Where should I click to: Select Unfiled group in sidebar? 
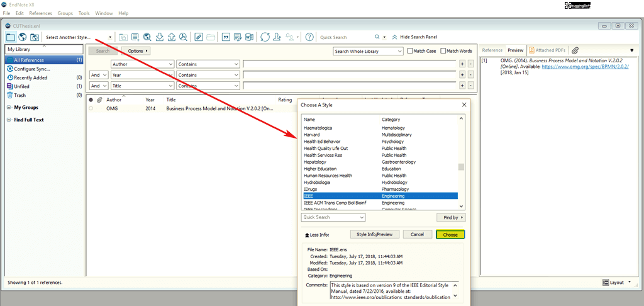[x=45, y=86]
